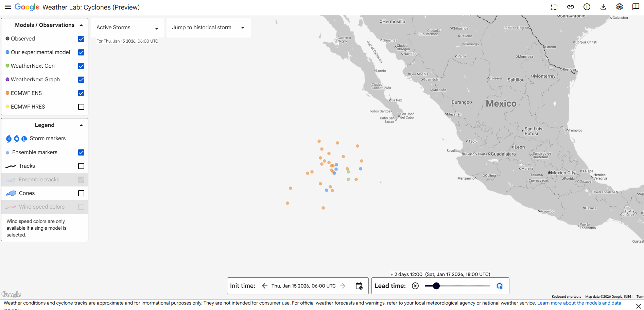This screenshot has width=644, height=310.
Task: Copy the share link icon
Action: [x=571, y=7]
